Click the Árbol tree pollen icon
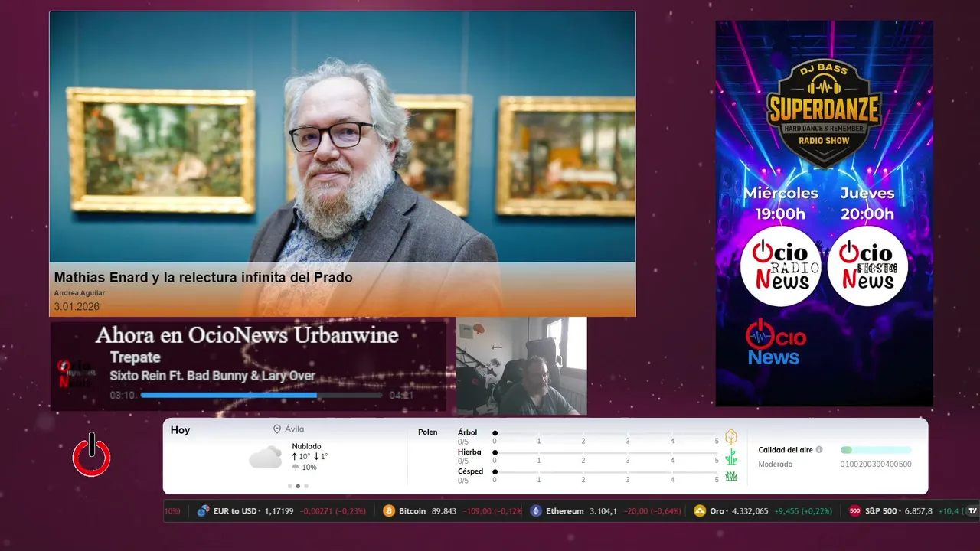The height and width of the screenshot is (551, 980). (731, 437)
